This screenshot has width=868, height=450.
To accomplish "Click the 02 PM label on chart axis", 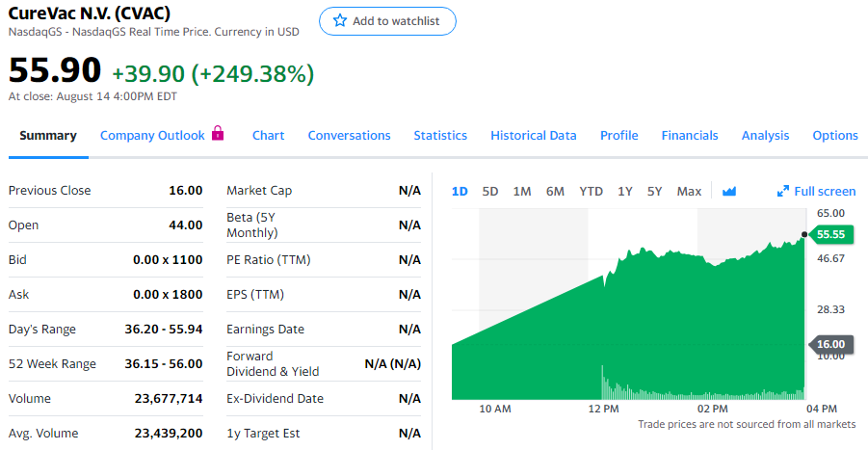I will (713, 409).
